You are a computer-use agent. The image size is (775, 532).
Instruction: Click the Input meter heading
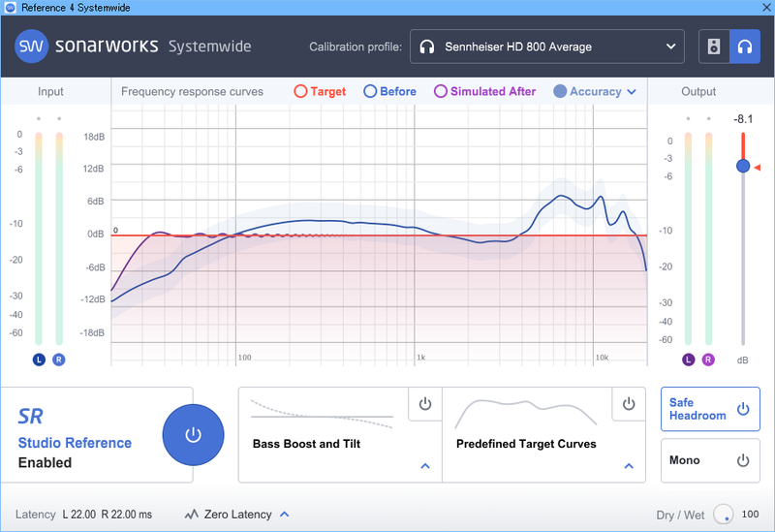coord(50,91)
